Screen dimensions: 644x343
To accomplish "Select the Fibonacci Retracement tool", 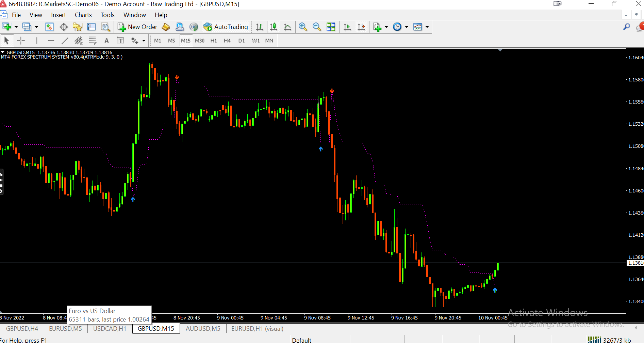I will point(93,41).
